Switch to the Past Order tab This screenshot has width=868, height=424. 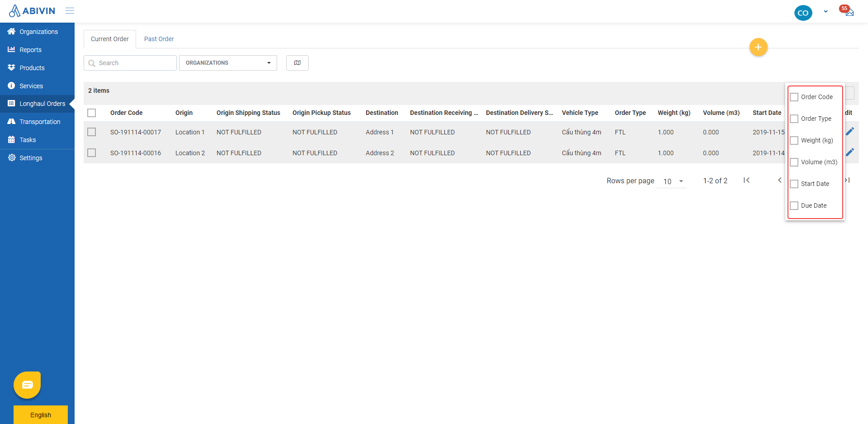point(159,39)
